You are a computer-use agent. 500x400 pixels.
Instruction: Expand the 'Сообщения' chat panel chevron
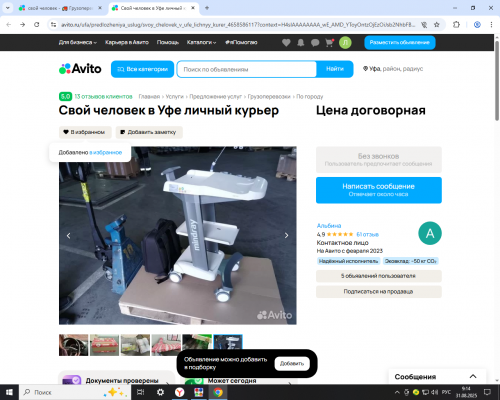coord(473,377)
